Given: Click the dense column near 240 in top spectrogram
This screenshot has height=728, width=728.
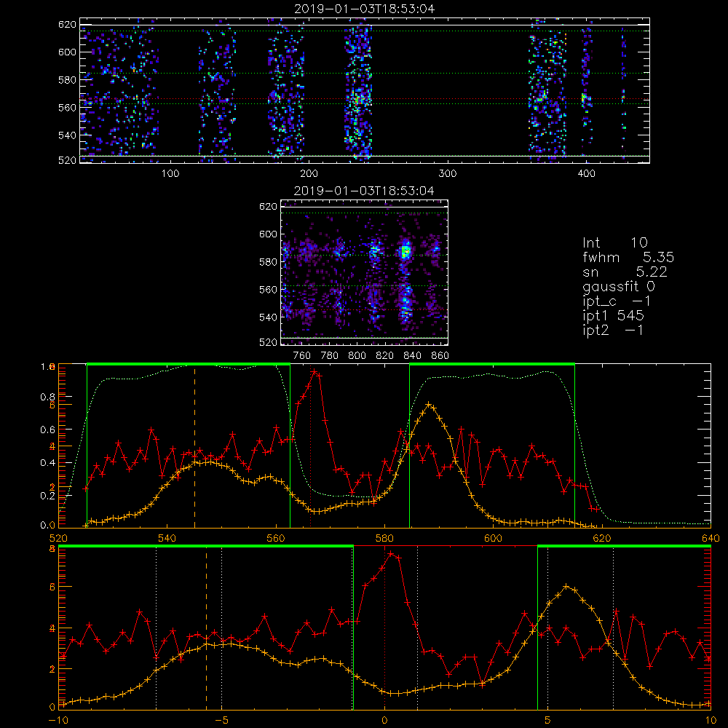Looking at the screenshot, I should [x=358, y=90].
